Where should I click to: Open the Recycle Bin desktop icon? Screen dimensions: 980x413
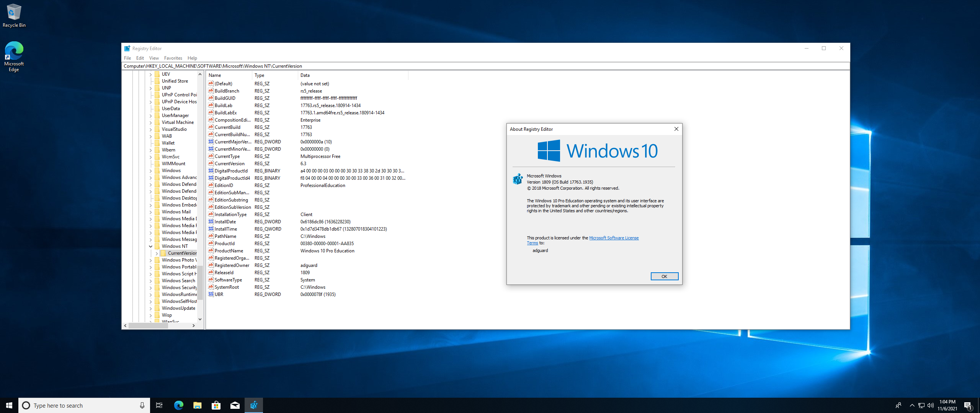click(14, 16)
